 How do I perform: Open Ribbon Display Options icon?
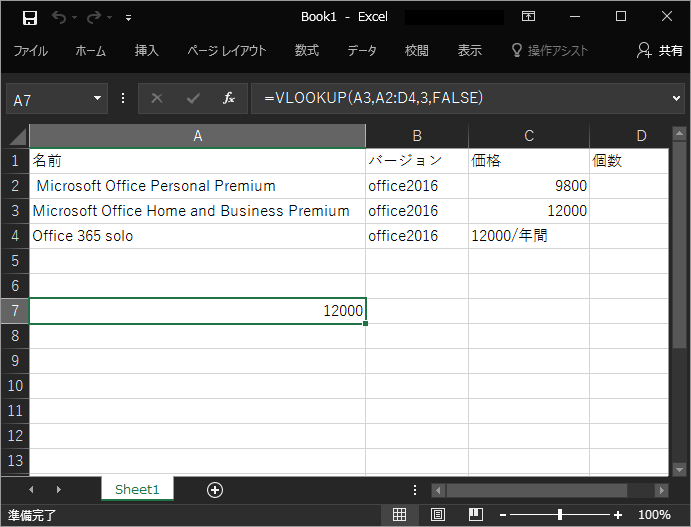[x=528, y=16]
